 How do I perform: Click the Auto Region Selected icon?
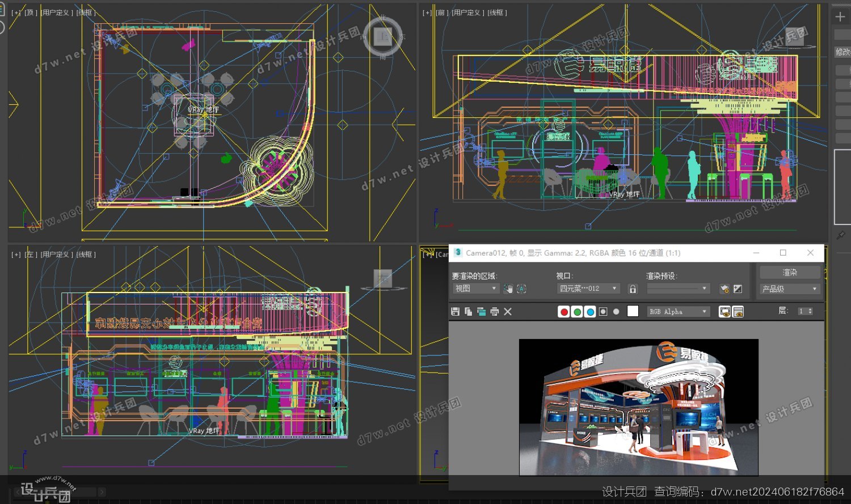tap(521, 289)
